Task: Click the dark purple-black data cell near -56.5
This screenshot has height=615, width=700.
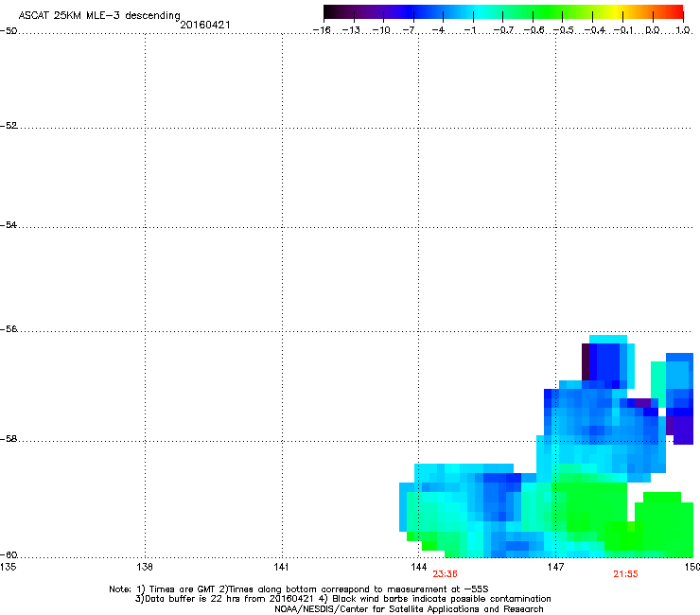Action: click(586, 361)
